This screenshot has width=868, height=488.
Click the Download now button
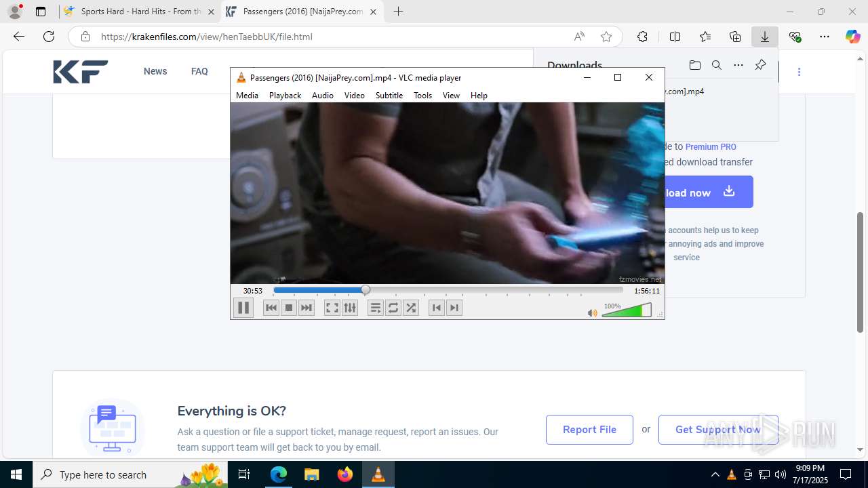(x=709, y=192)
